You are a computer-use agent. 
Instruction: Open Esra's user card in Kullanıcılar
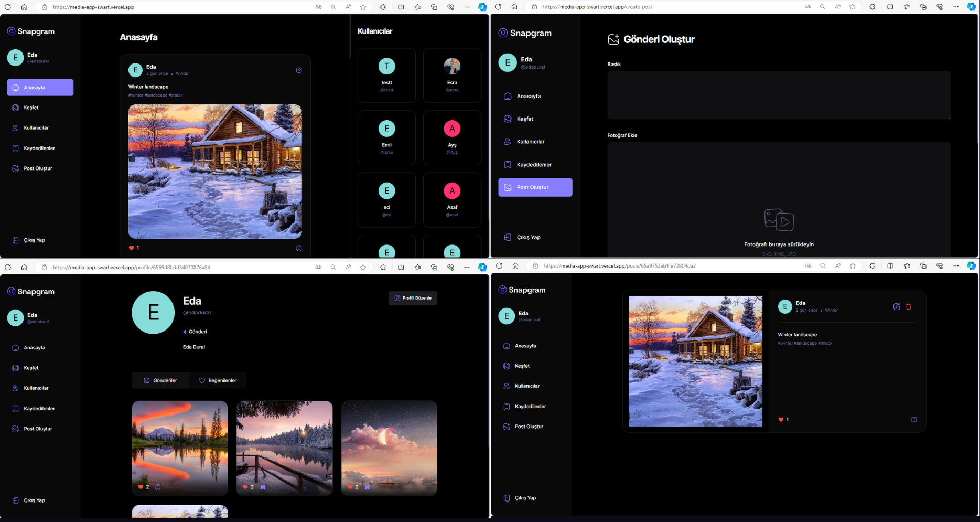point(452,76)
